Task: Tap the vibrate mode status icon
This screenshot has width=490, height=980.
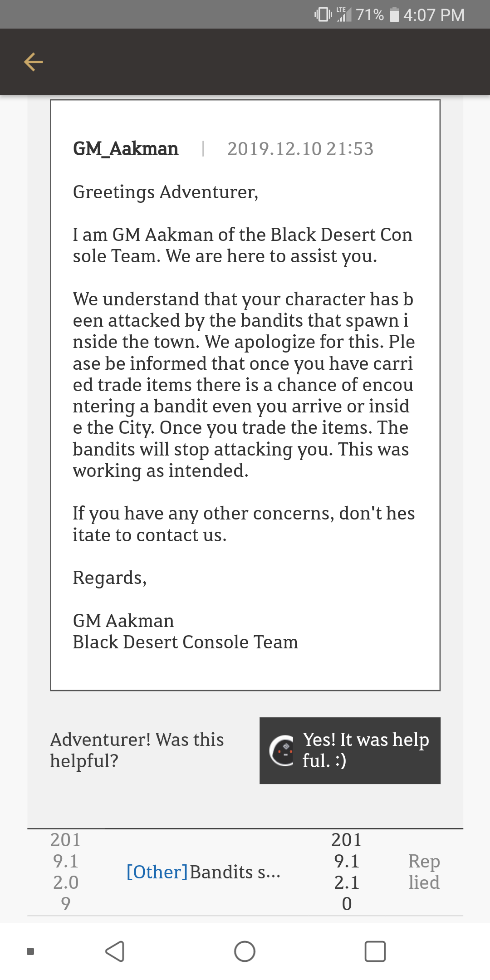Action: coord(323,15)
